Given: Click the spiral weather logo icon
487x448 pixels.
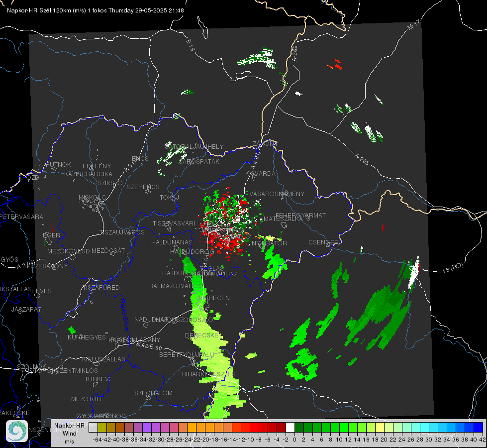Looking at the screenshot, I should coord(17,431).
